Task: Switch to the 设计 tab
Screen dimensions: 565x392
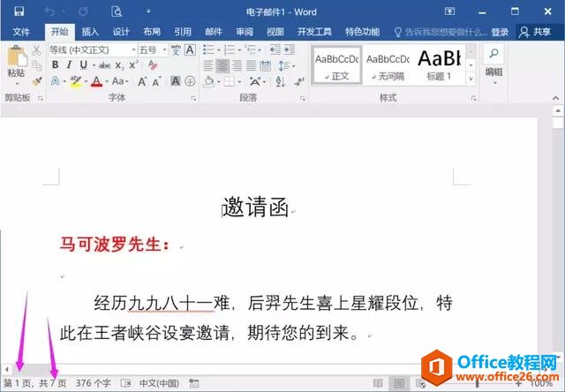Action: (x=121, y=32)
